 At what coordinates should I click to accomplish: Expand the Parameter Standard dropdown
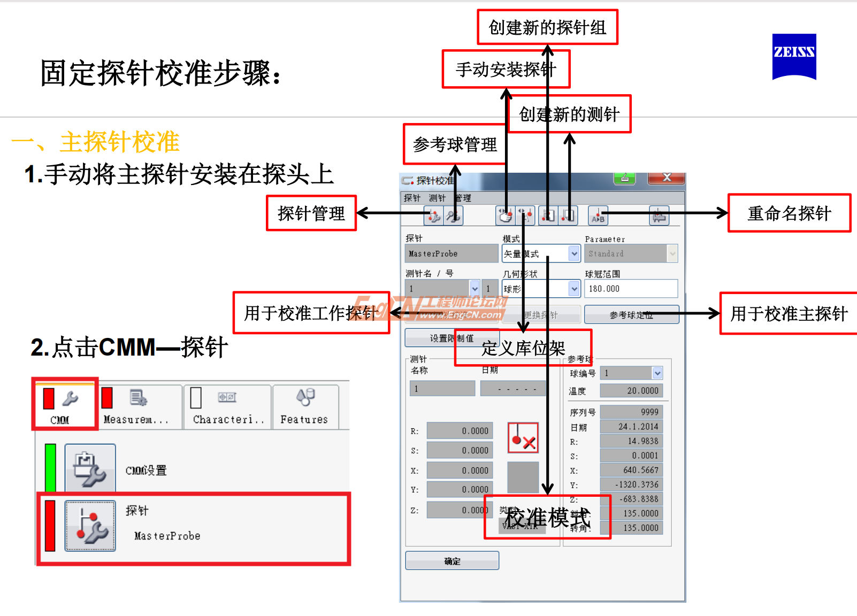pyautogui.click(x=672, y=253)
